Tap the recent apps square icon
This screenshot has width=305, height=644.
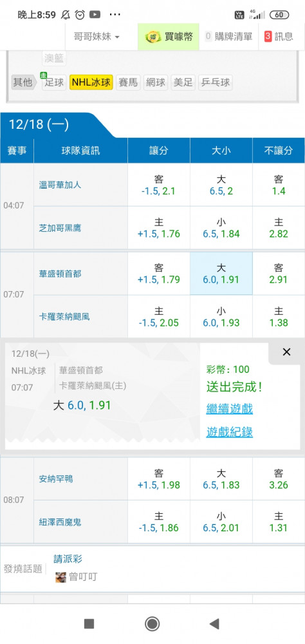[89, 624]
